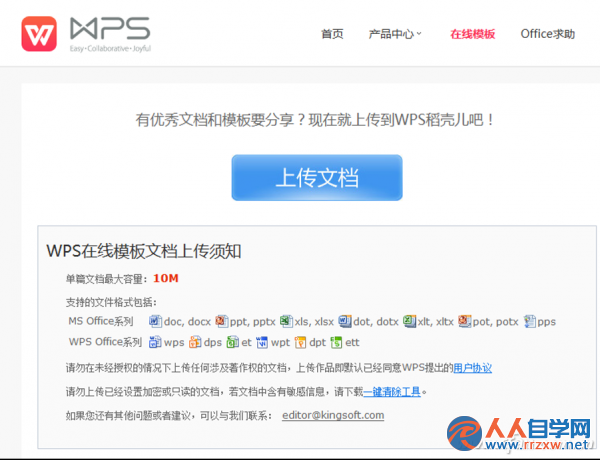Click the red WPS logo icon
600x460 pixels.
click(39, 34)
